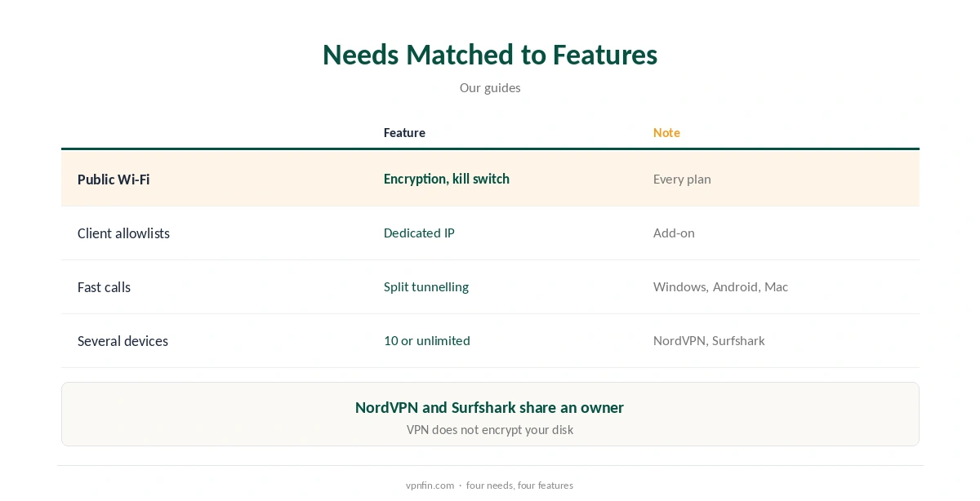
Task: Click 'NordVPN and Surfshark share an owner' callout
Action: pyautogui.click(x=489, y=408)
